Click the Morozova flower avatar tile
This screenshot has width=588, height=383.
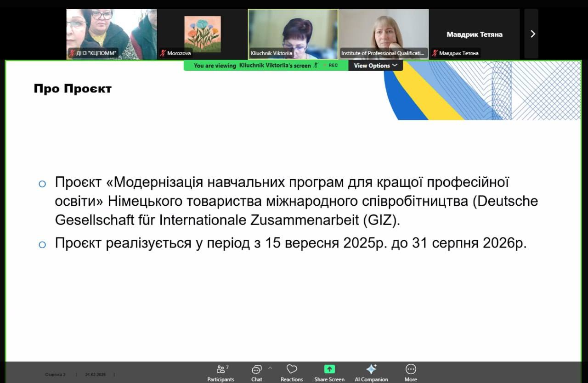tap(202, 33)
